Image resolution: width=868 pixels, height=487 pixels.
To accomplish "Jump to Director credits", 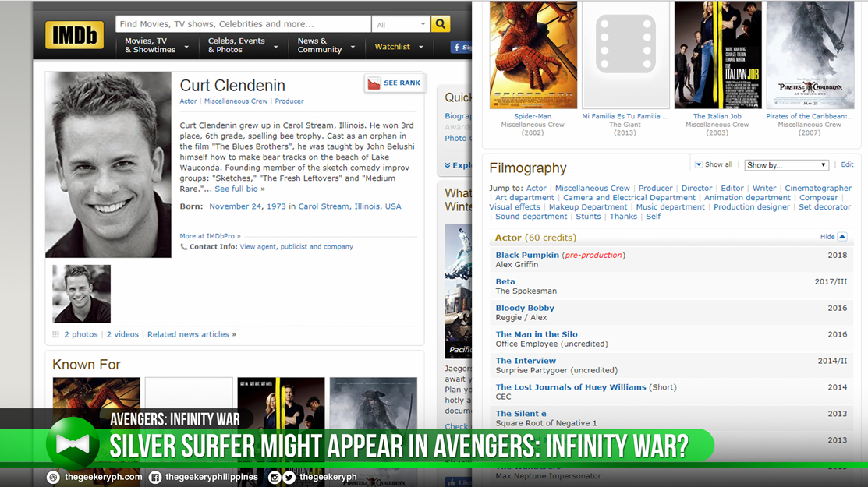I will pyautogui.click(x=696, y=189).
